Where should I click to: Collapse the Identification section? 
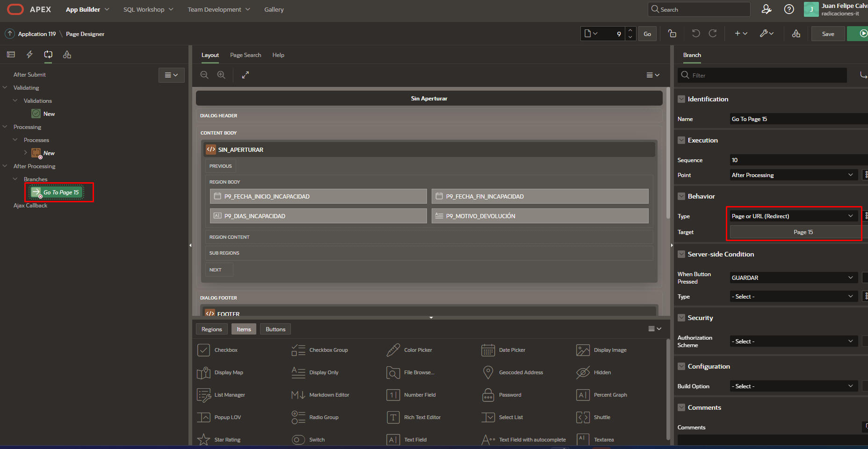tap(681, 99)
